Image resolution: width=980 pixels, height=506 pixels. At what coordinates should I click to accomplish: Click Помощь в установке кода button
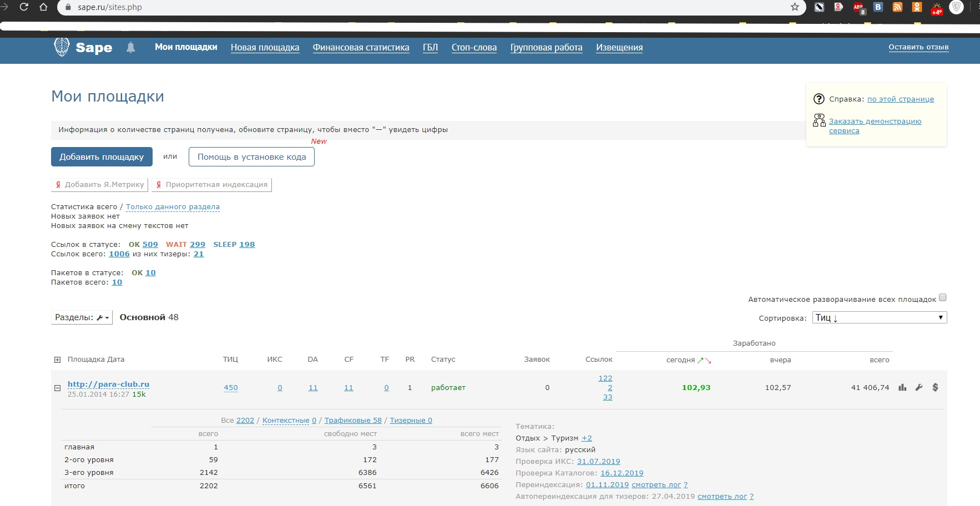click(251, 156)
